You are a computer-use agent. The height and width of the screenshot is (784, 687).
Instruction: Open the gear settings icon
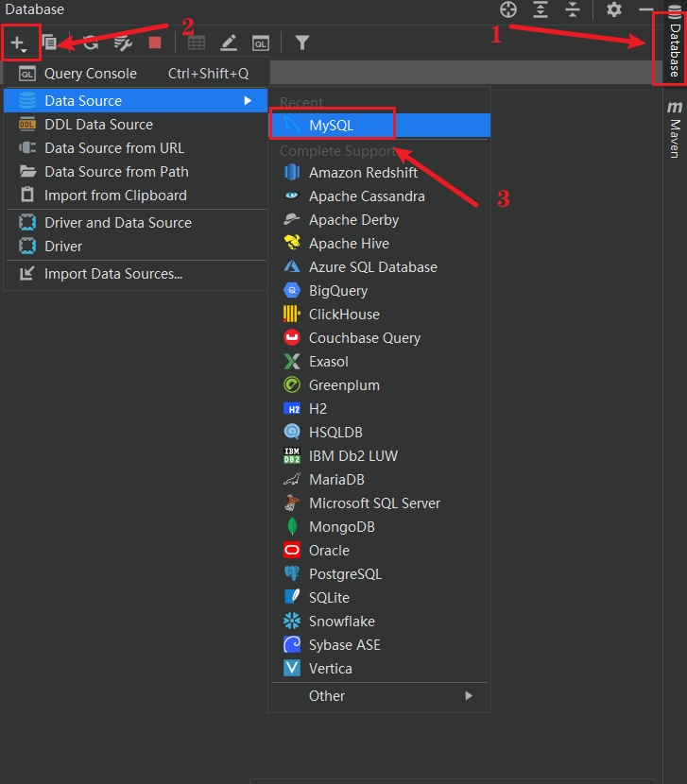pos(614,9)
